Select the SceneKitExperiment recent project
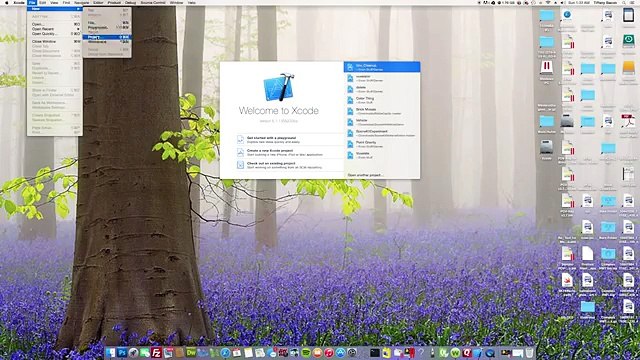The image size is (640, 360). coord(382,133)
